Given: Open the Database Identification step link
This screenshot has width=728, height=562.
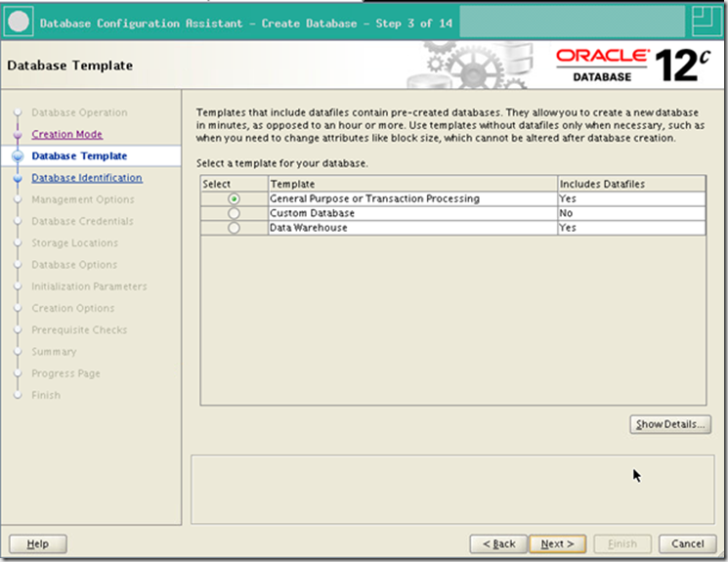Looking at the screenshot, I should tap(87, 178).
